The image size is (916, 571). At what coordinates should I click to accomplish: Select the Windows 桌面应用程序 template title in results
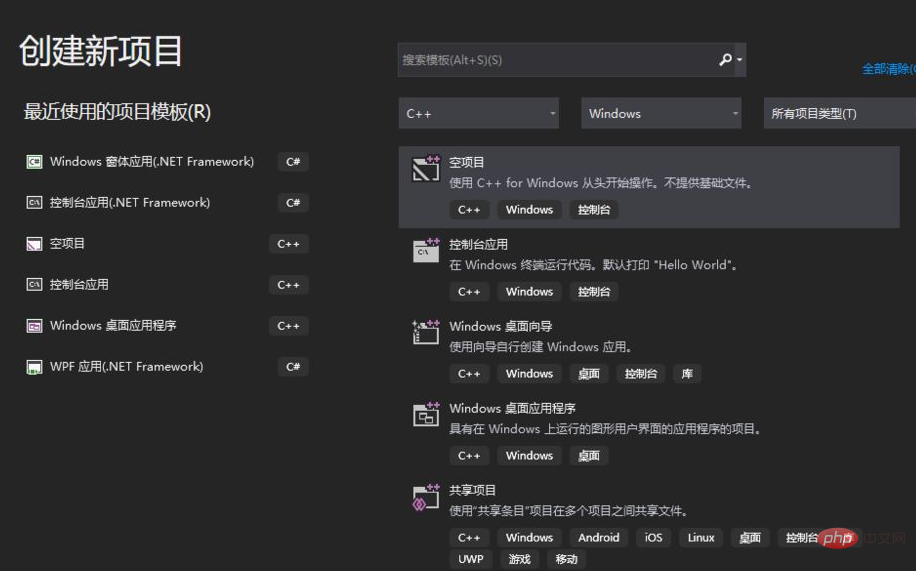[x=512, y=408]
